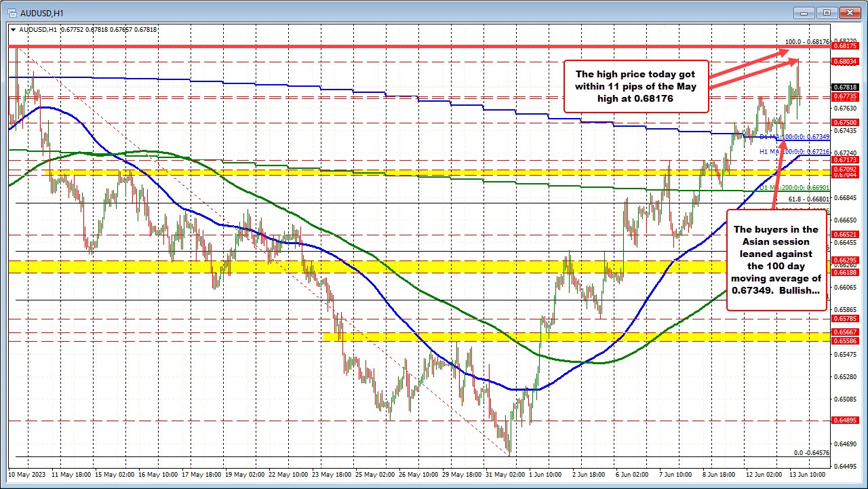
Task: Click the D1 MA 100 label 0.67349
Action: click(794, 138)
